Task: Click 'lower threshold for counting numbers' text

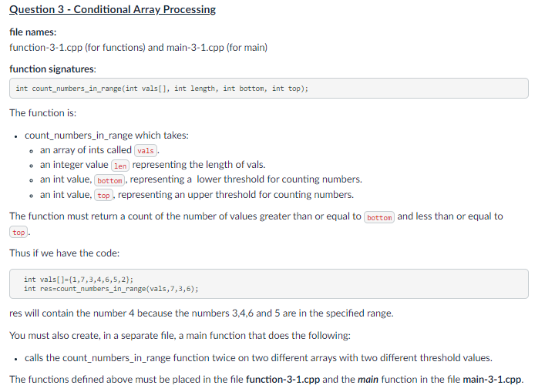Action: tap(279, 179)
